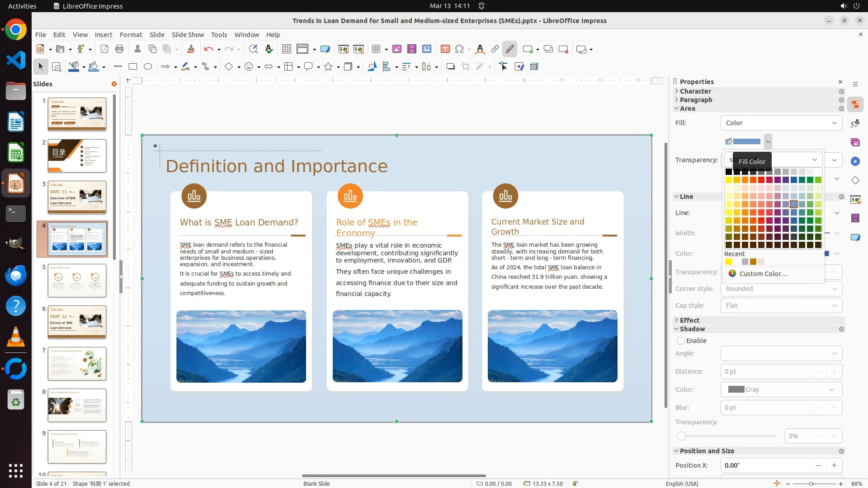
Task: Select the Rectangle drawing tool
Action: tap(133, 67)
